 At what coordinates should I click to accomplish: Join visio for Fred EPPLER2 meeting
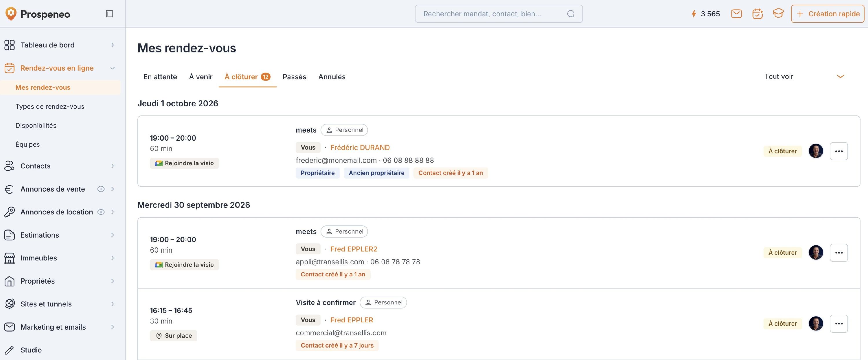click(184, 265)
